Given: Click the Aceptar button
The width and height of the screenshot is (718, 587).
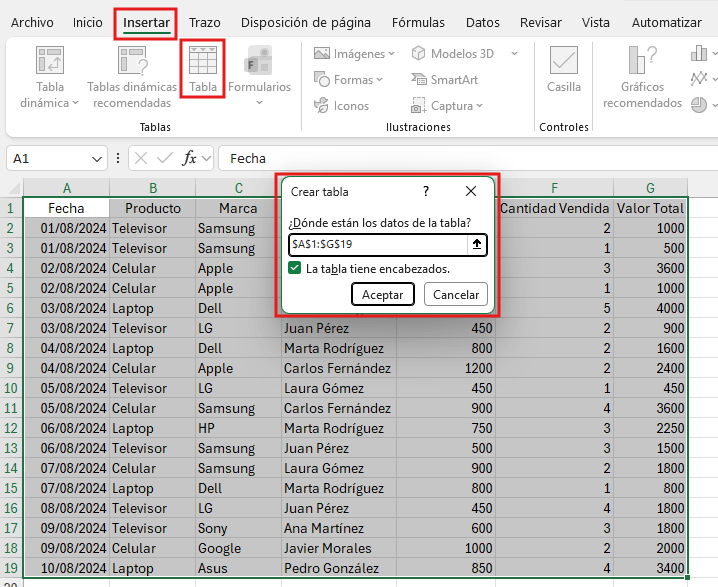Looking at the screenshot, I should (383, 294).
